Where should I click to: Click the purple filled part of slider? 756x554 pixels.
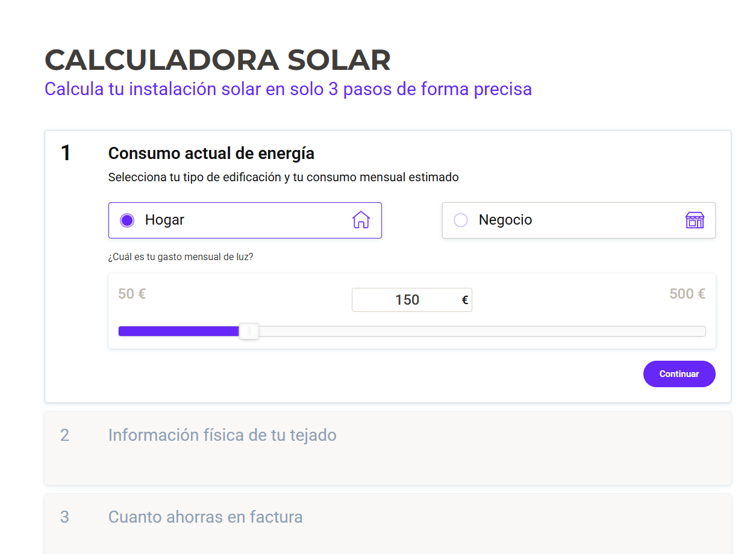click(x=179, y=331)
